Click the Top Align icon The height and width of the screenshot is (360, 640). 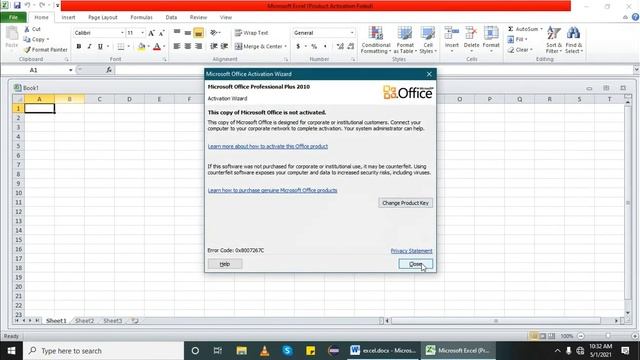(177, 33)
